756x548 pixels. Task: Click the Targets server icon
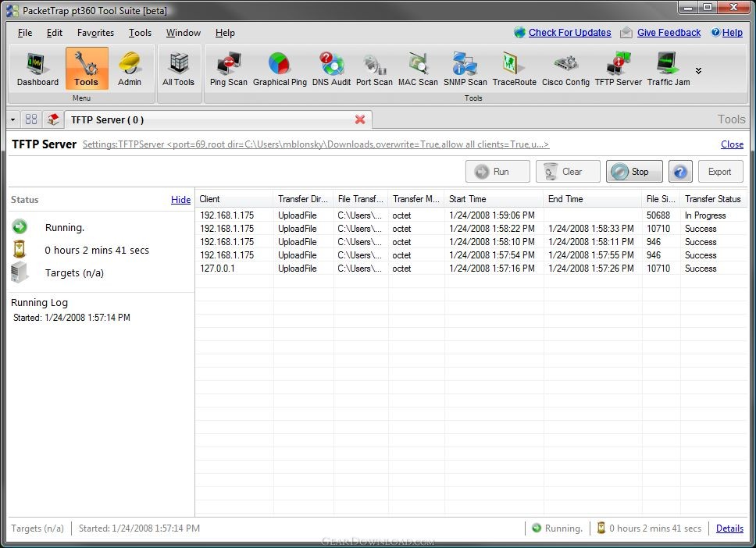tap(20, 272)
